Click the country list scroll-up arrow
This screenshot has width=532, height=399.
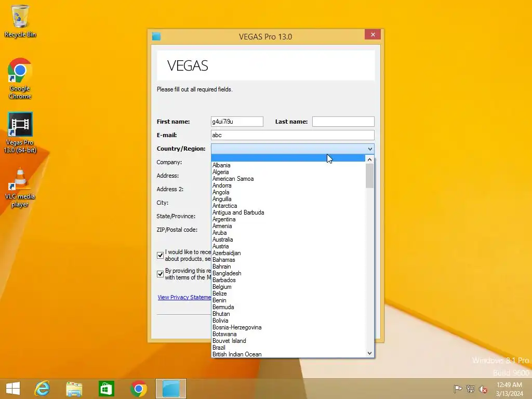click(369, 159)
